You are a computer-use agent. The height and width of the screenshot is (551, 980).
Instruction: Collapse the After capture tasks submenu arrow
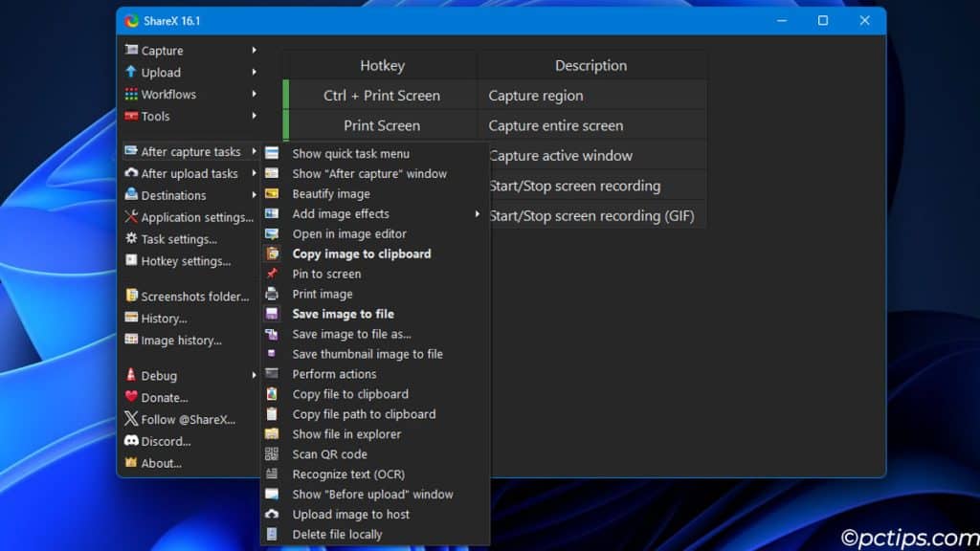tap(254, 151)
